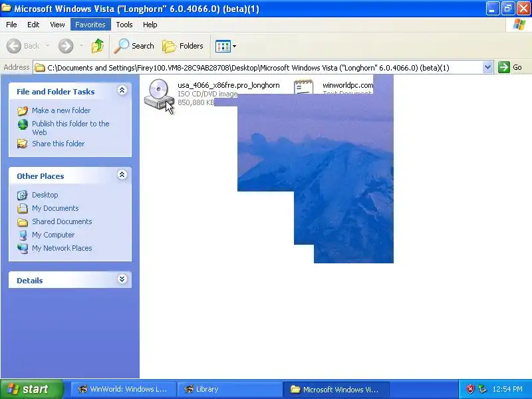The height and width of the screenshot is (399, 532).
Task: Click the folder icon in the title bar
Action: coord(6,8)
